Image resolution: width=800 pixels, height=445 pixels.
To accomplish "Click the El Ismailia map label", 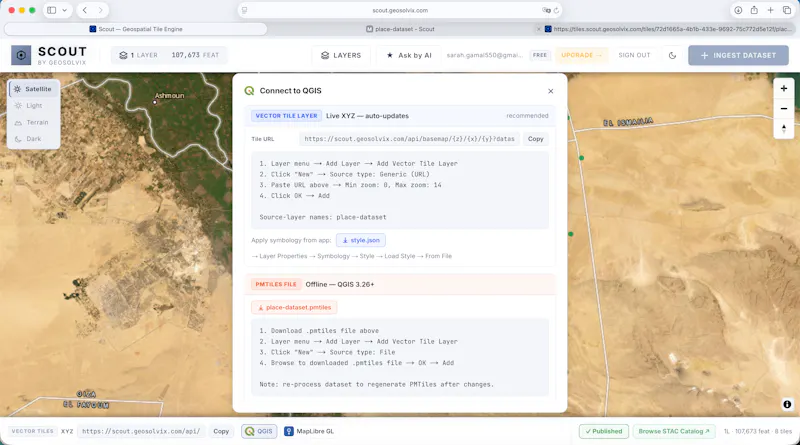I will click(628, 121).
